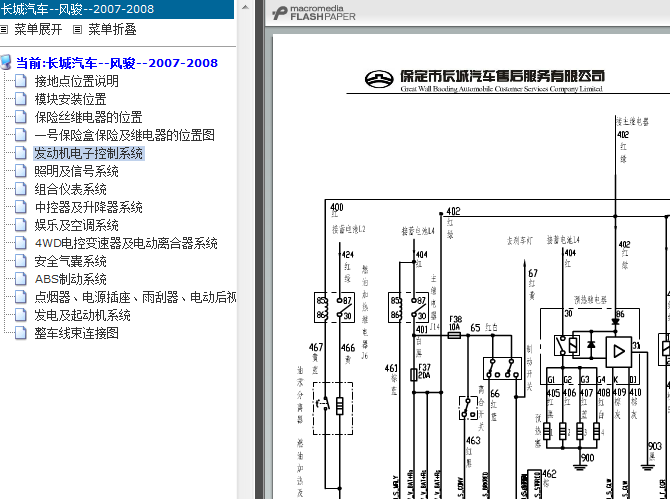Open 发电及起动机系统 entry
670x499 pixels.
(x=82, y=315)
